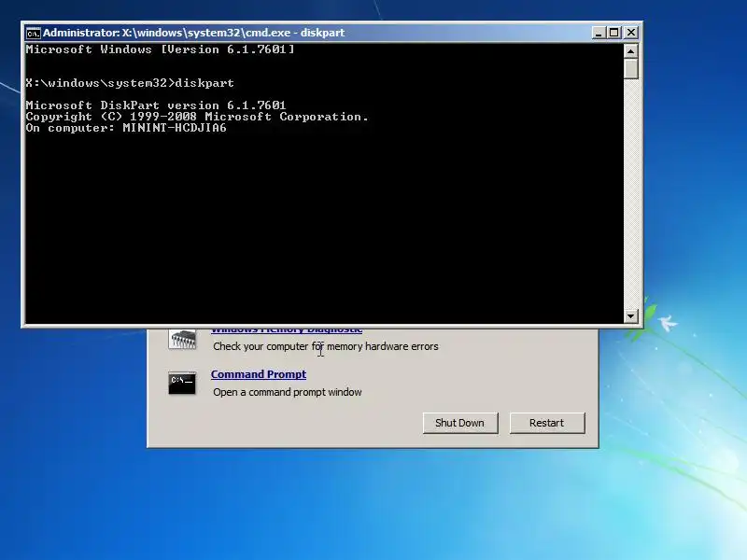This screenshot has height=560, width=747.
Task: Click the cmd window title bar text
Action: (x=193, y=33)
